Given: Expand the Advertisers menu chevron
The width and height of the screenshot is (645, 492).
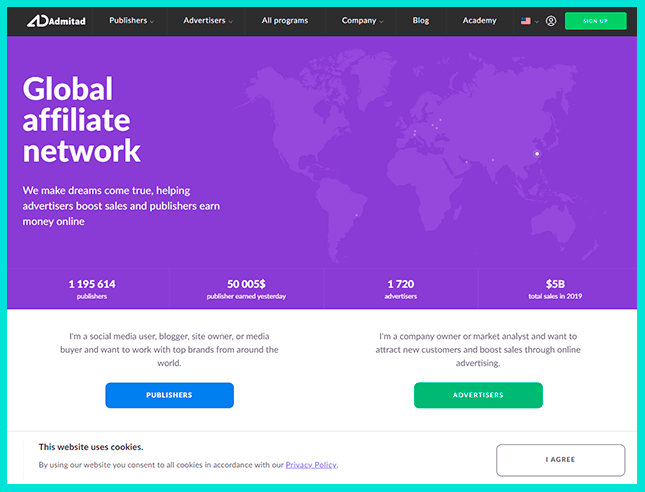Looking at the screenshot, I should pos(230,22).
